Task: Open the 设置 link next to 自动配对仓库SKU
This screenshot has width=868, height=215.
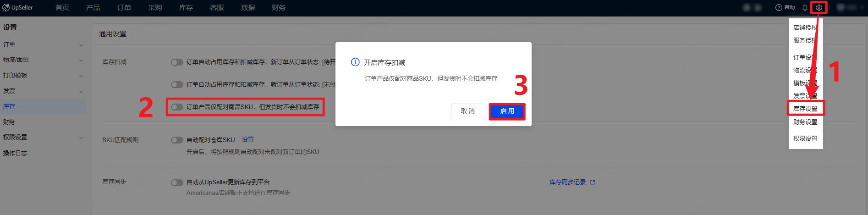Action: pos(248,139)
